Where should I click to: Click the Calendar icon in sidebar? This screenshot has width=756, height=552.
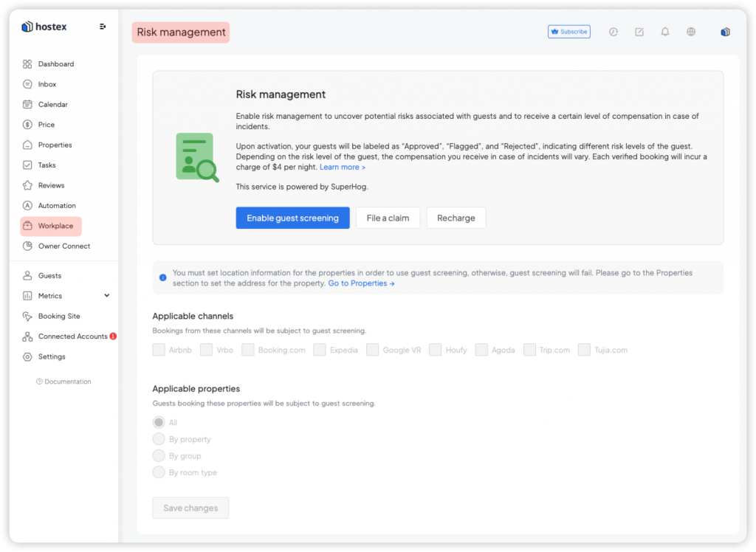click(x=27, y=104)
